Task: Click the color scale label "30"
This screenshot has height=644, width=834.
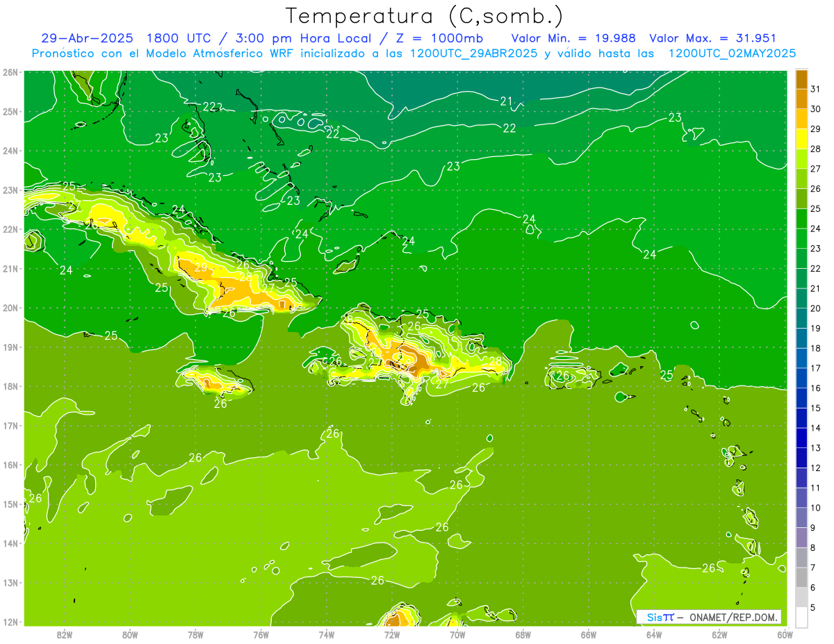Action: (815, 109)
